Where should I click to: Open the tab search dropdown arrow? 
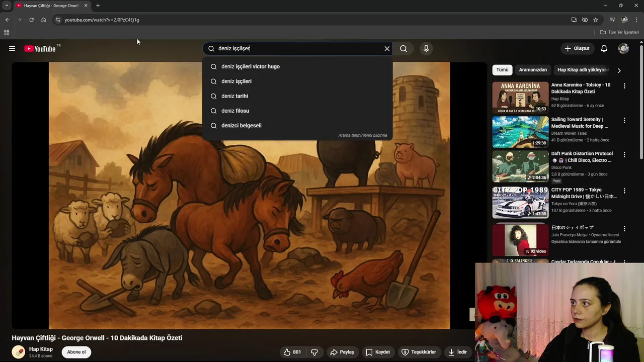(x=6, y=6)
